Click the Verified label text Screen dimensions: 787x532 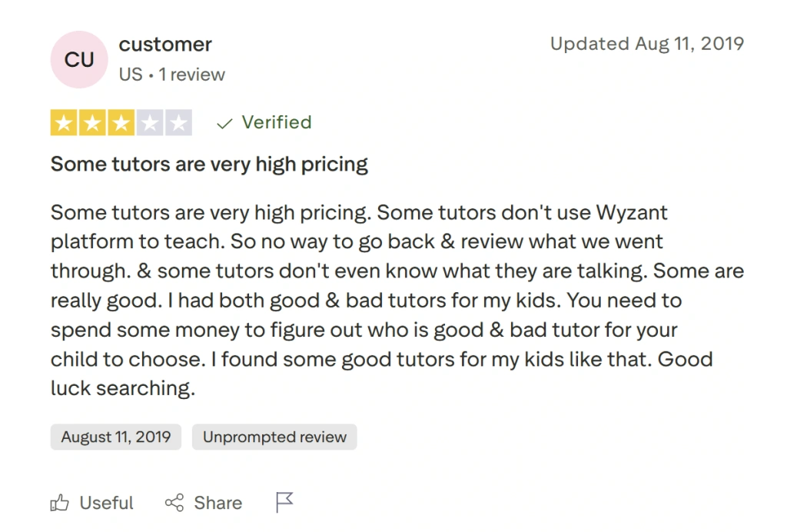pos(277,122)
